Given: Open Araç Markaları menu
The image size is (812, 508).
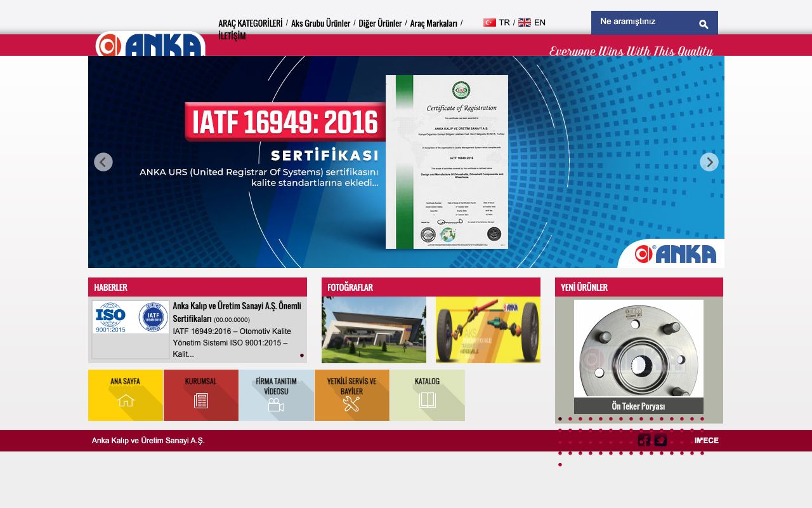Looking at the screenshot, I should point(434,23).
